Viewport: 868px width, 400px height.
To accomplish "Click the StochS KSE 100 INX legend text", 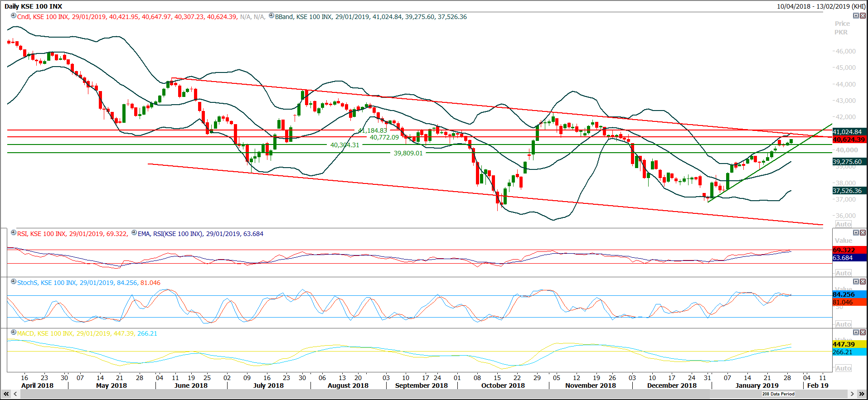I will point(89,283).
